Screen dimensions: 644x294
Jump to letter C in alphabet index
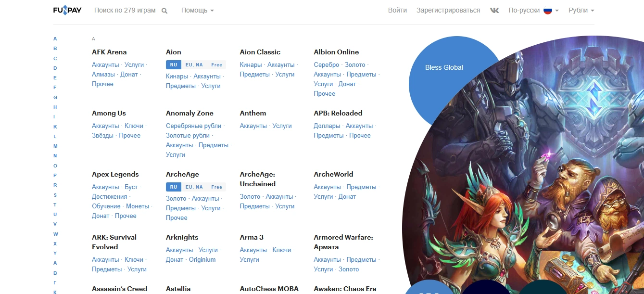pos(55,58)
